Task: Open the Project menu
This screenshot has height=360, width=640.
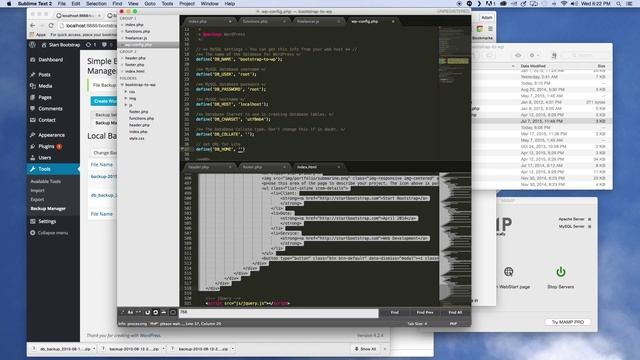Action: click(187, 4)
